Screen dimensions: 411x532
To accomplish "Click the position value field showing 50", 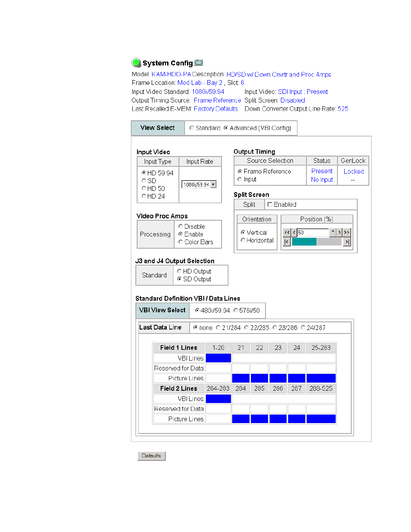I will [x=313, y=232].
